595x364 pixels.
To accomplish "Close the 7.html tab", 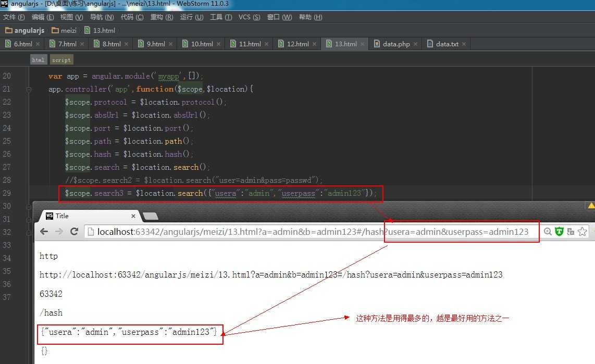I will tap(82, 44).
